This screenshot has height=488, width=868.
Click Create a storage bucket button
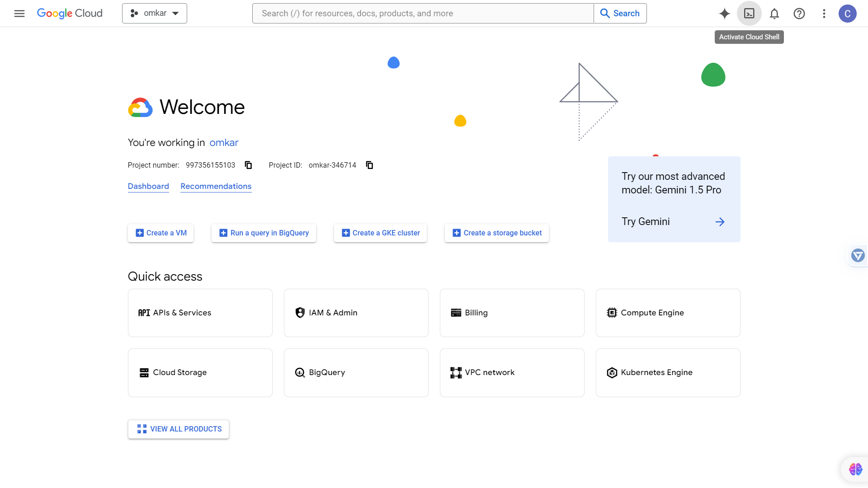[497, 233]
